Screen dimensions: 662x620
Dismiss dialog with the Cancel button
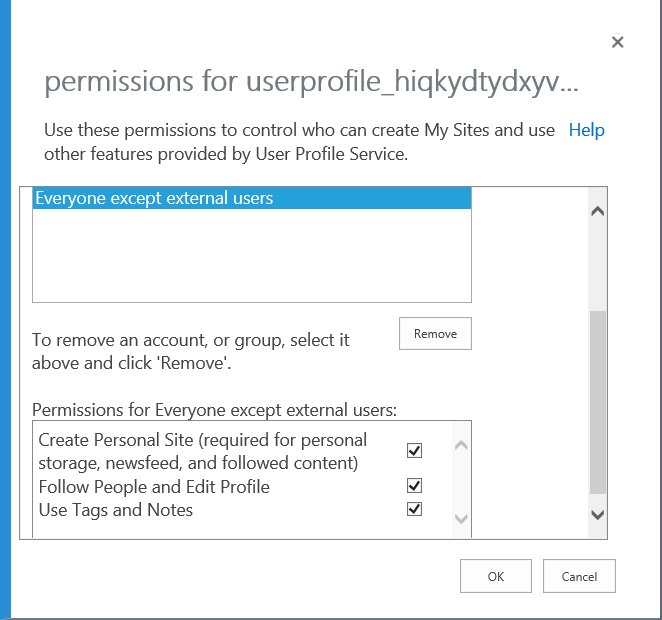tap(579, 576)
